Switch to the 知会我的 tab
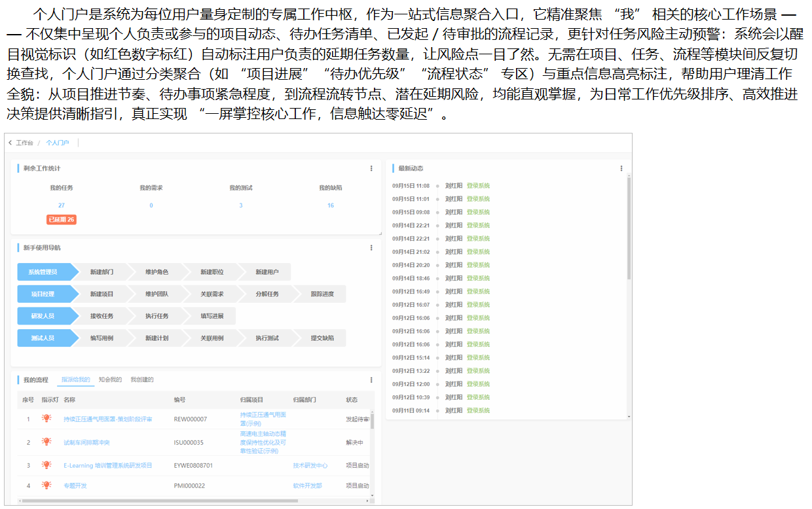Screen dimensions: 812x509 coord(109,378)
